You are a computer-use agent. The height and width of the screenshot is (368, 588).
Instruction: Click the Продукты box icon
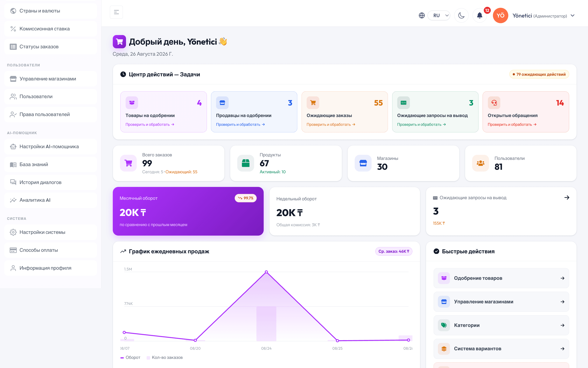point(246,163)
